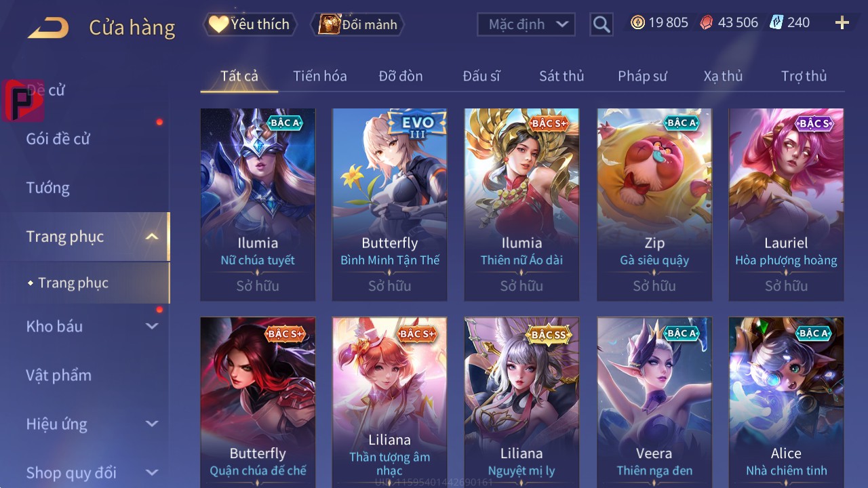Open search with the magnifier icon

pyautogui.click(x=601, y=24)
